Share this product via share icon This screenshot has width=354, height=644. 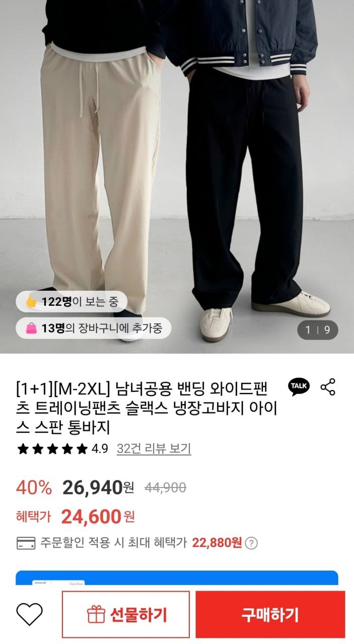[328, 387]
